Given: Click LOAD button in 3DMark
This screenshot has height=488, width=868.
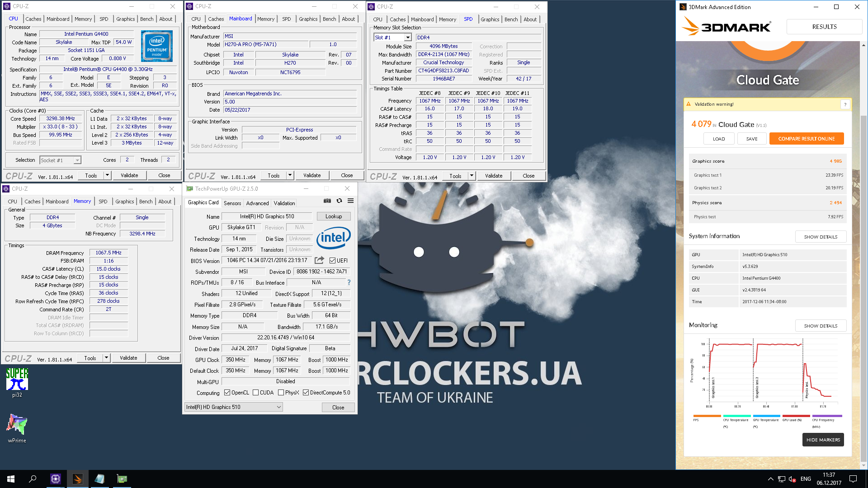Looking at the screenshot, I should click(719, 139).
